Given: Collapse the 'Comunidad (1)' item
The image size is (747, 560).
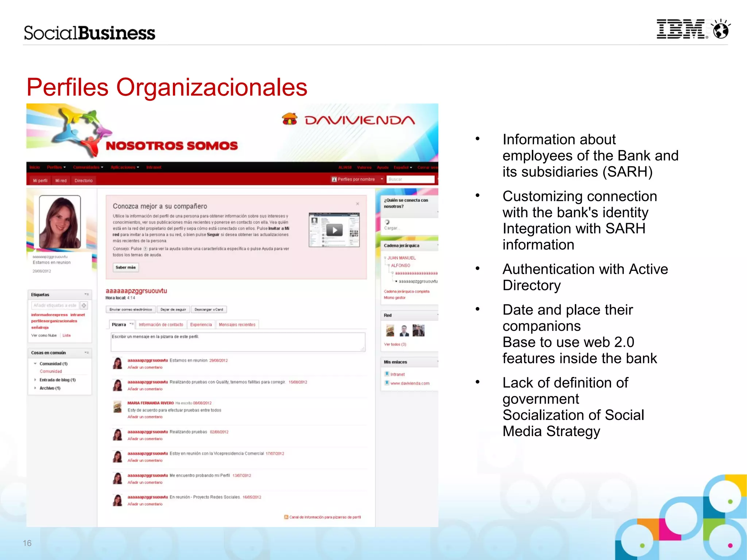Looking at the screenshot, I should click(35, 363).
